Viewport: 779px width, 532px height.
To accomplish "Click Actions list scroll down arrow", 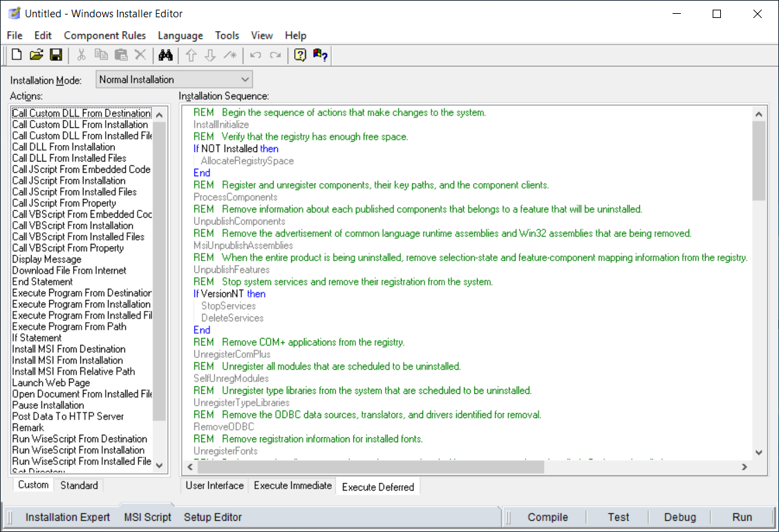I will [160, 466].
